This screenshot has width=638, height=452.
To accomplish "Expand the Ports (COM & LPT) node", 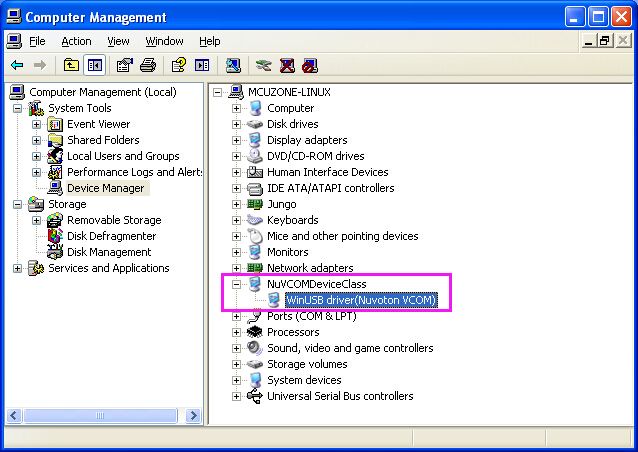I will 237,316.
